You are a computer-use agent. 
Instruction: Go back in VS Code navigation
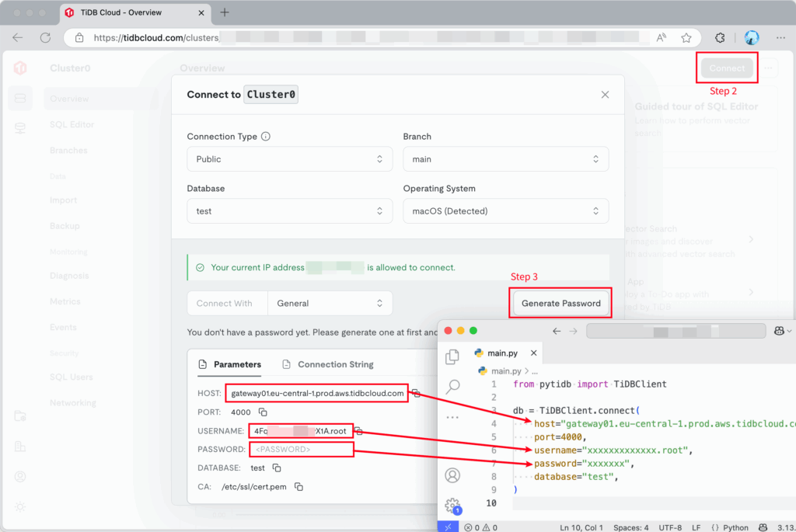pyautogui.click(x=557, y=331)
